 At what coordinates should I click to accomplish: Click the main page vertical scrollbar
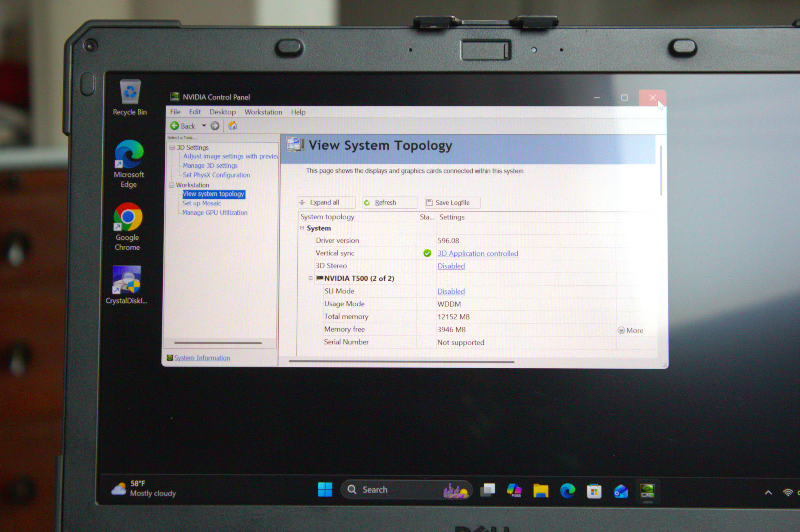(x=661, y=170)
